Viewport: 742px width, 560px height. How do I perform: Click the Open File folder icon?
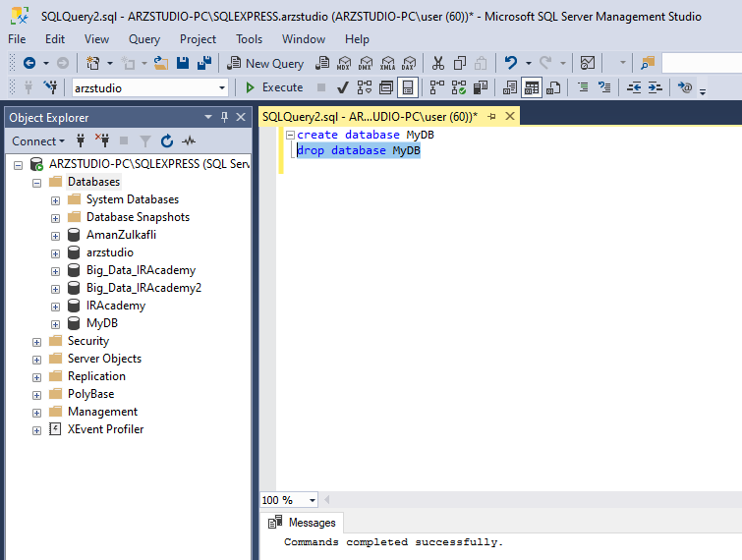tap(161, 63)
